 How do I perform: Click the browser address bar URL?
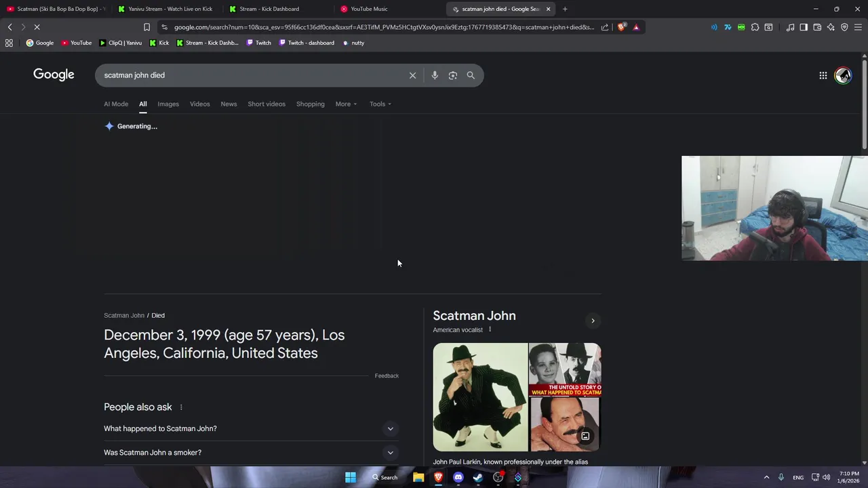coord(383,27)
